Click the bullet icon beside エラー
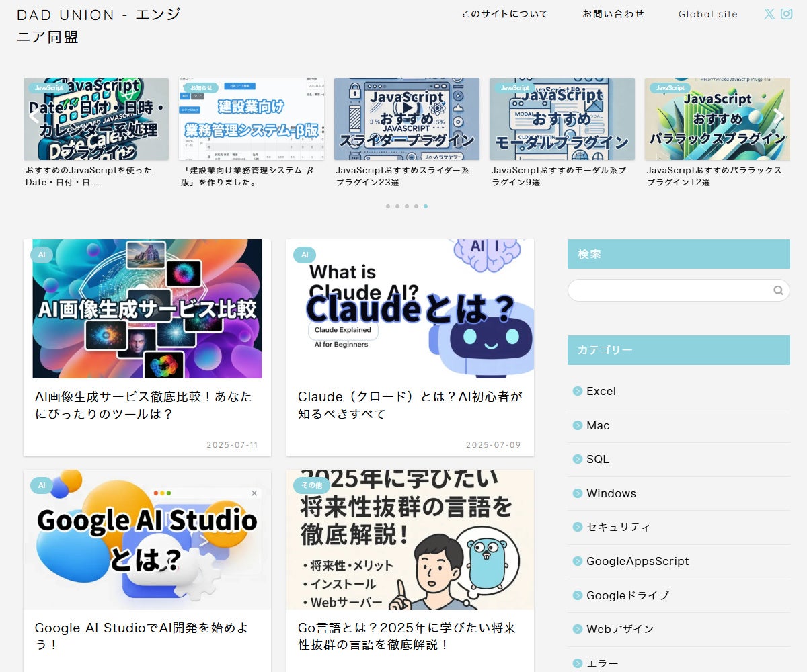 (x=578, y=663)
